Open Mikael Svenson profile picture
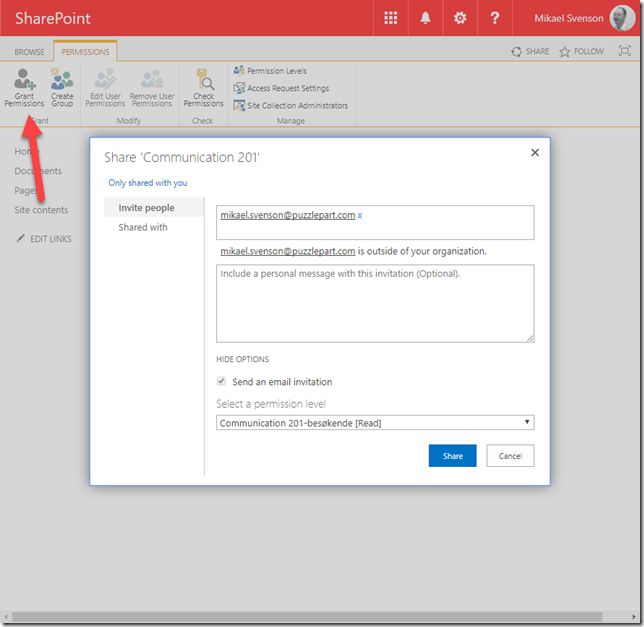The width and height of the screenshot is (644, 627). click(622, 18)
